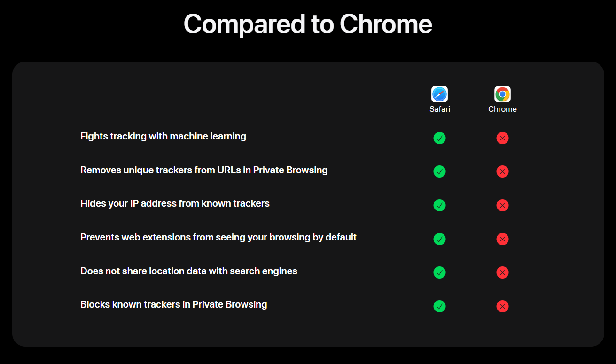
Task: Click Safari's check for hiding IP address
Action: tap(439, 205)
